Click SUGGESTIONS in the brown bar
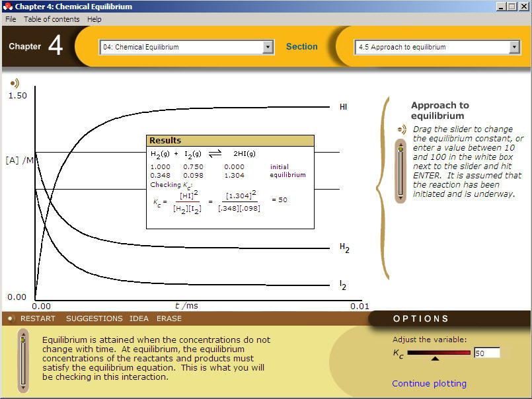 pyautogui.click(x=95, y=318)
